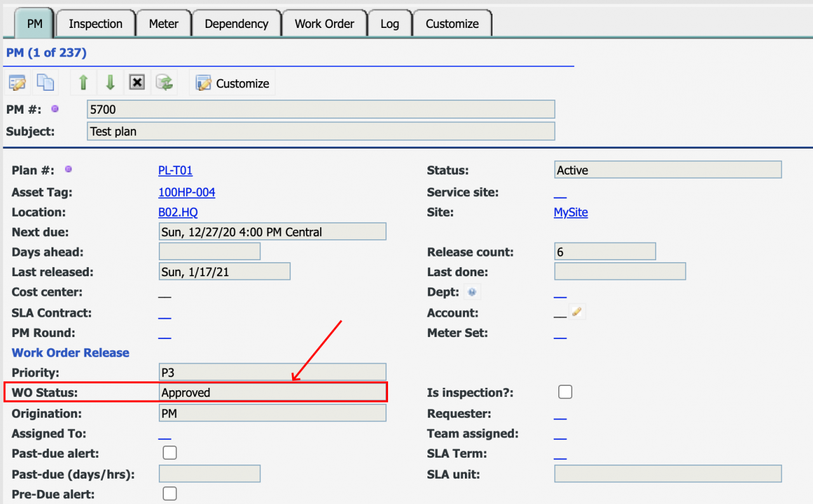Click the WO Status field showing Approved
Image resolution: width=813 pixels, height=504 pixels.
coord(272,393)
